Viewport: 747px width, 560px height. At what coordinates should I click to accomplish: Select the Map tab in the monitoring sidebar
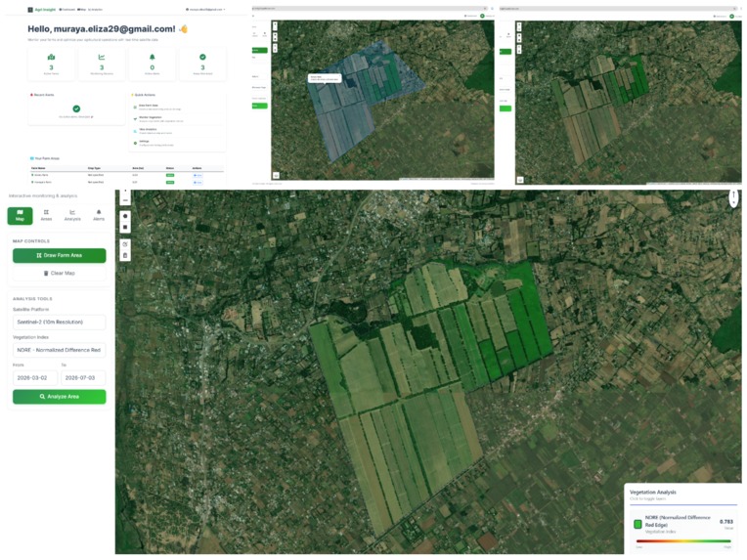(20, 216)
